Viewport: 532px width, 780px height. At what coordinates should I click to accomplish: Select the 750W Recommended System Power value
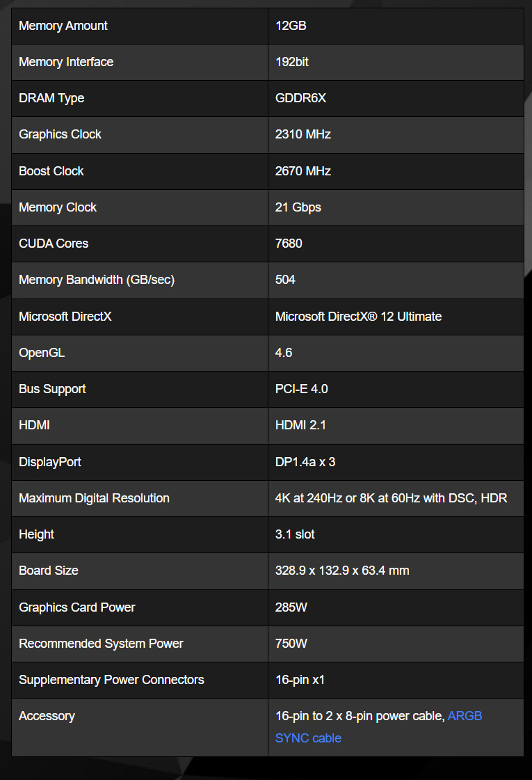[x=291, y=644]
